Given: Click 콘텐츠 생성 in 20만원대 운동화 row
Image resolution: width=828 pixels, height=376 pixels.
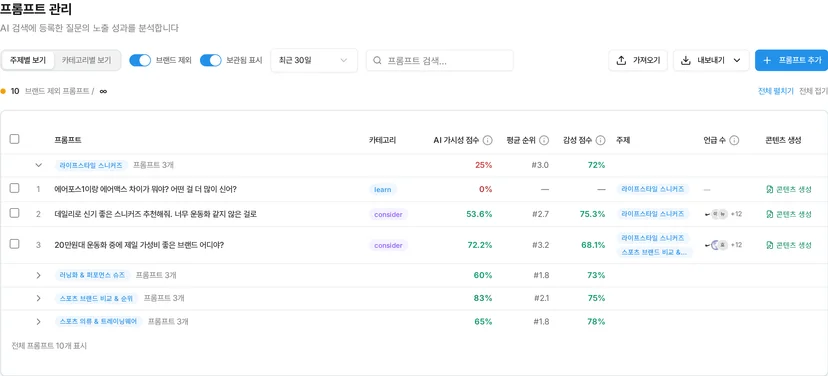Looking at the screenshot, I should pos(789,245).
